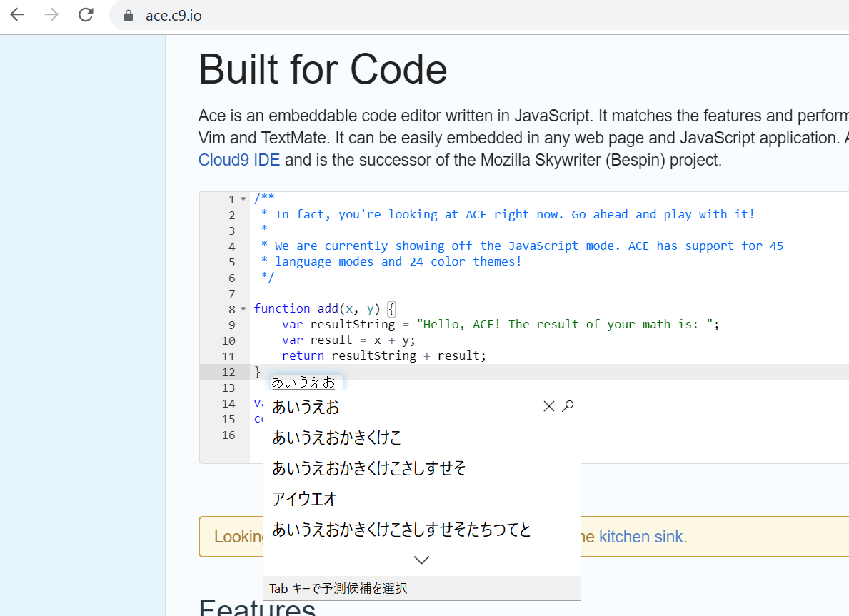The image size is (849, 616).
Task: Click 'var result' on line 10
Action: (317, 340)
